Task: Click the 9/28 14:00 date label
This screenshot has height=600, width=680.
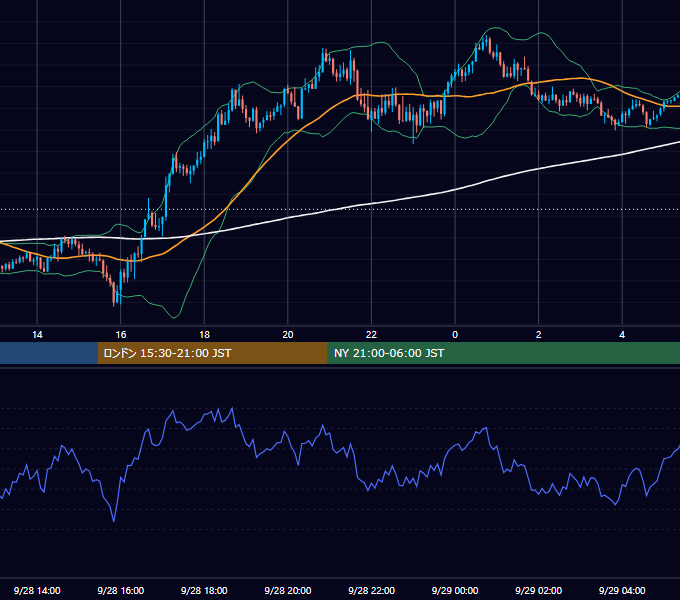Action: [x=37, y=590]
